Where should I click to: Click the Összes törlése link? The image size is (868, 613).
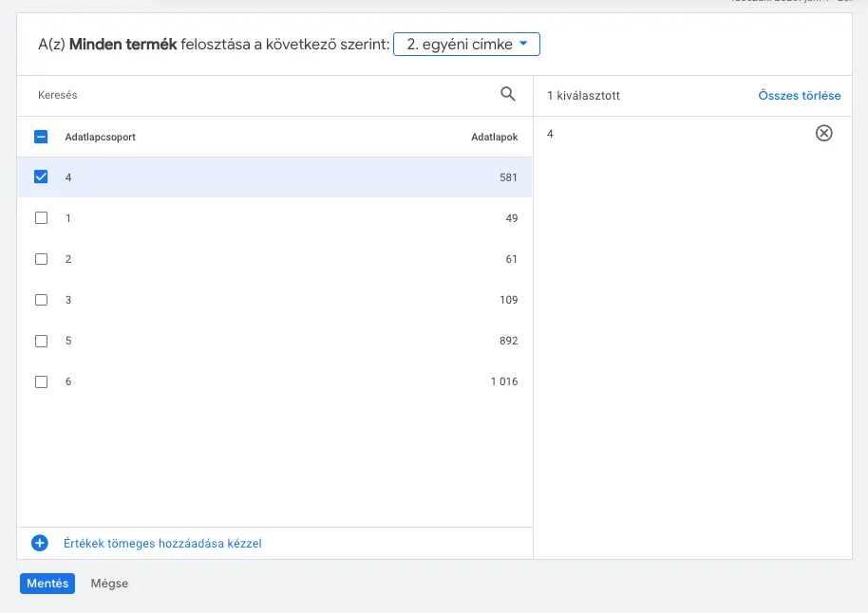coord(799,96)
